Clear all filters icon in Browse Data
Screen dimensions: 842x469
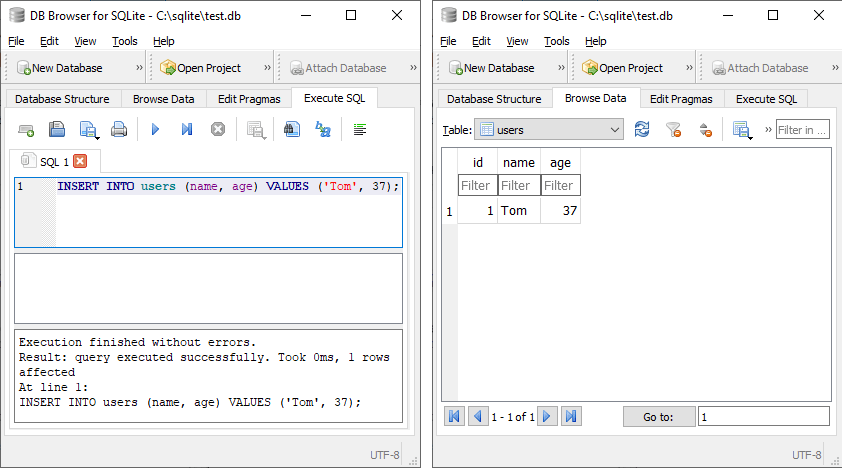pos(673,129)
